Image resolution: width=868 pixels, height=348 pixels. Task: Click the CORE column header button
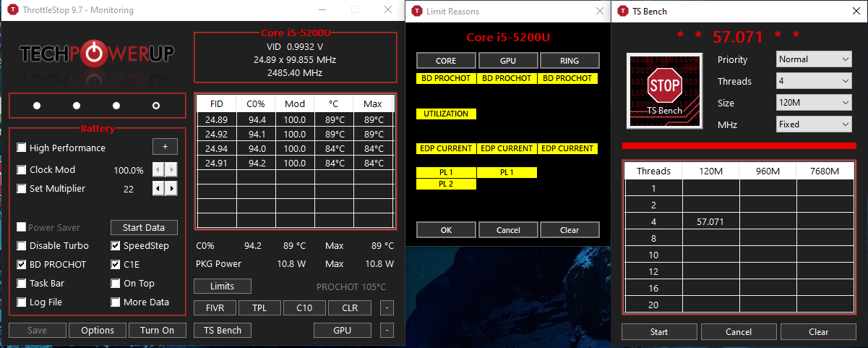point(446,61)
